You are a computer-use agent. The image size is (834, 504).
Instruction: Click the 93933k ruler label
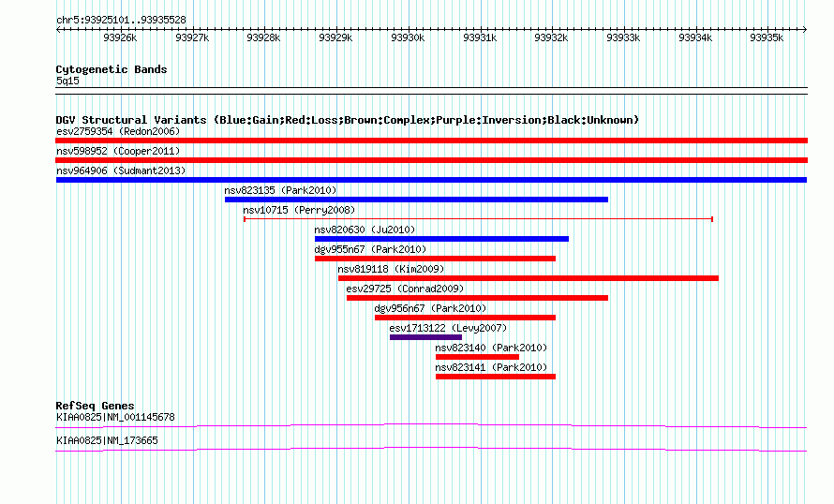pos(623,37)
